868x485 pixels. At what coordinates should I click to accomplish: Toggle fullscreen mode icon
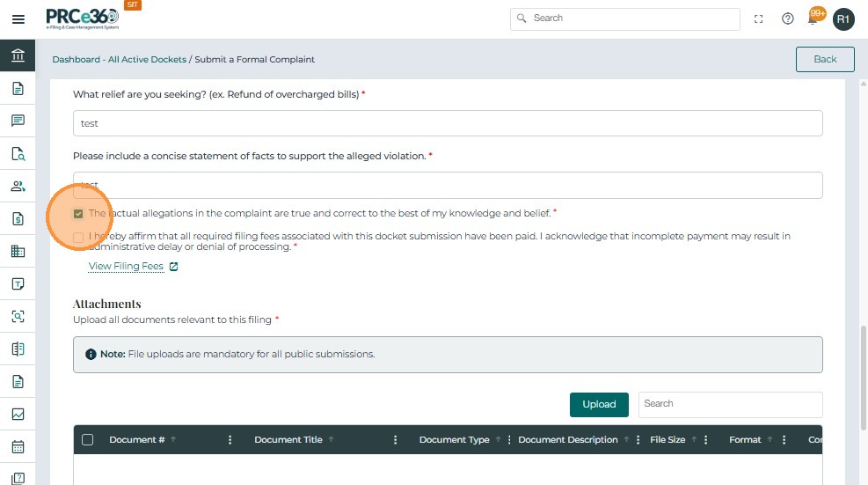pos(759,18)
